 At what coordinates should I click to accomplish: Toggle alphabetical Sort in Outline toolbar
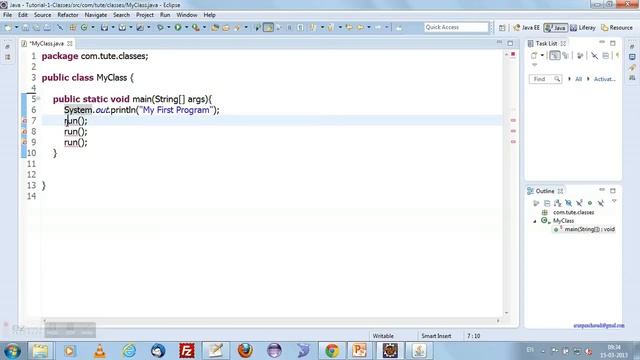click(x=558, y=203)
